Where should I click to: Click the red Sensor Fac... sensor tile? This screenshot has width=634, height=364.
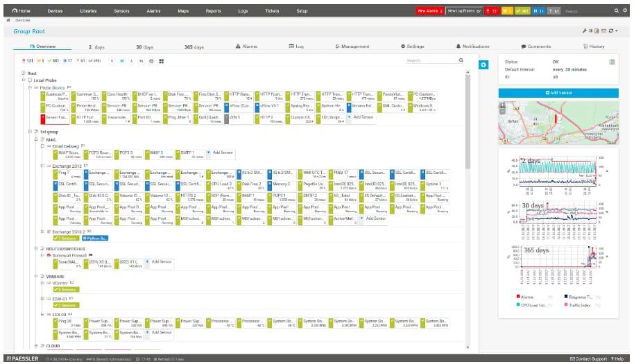pyautogui.click(x=55, y=119)
